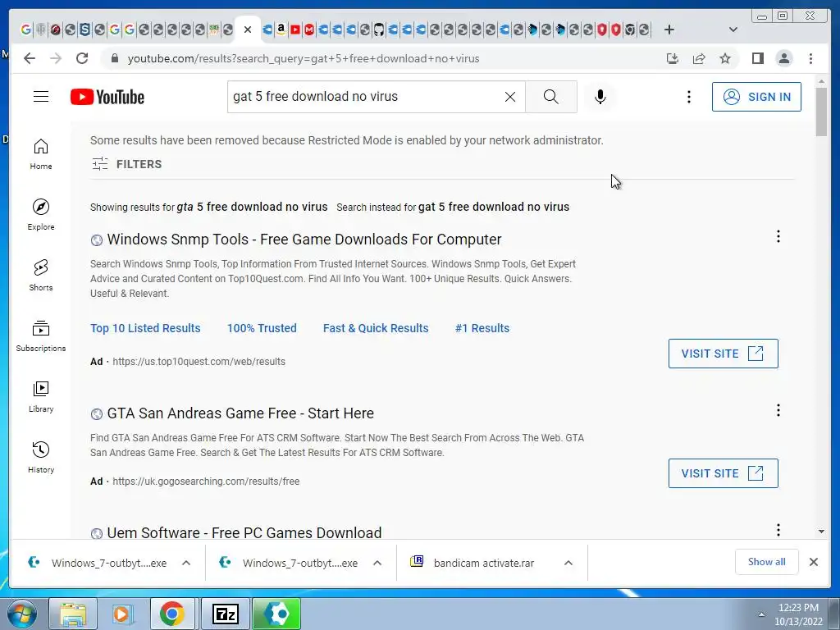Screen dimensions: 840x630
Task: Switch to the Amazon tab
Action: 281,30
